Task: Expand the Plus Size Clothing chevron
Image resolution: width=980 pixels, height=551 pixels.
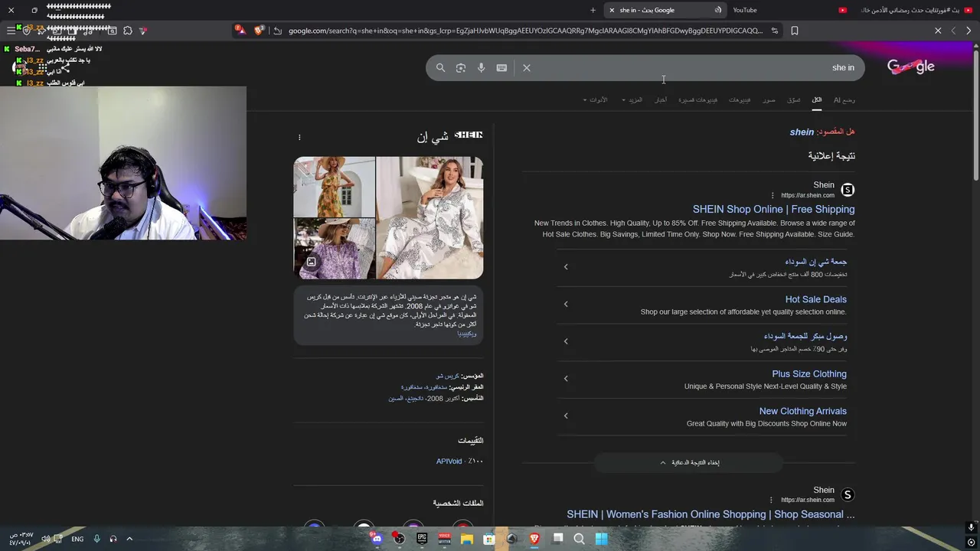Action: [x=566, y=378]
